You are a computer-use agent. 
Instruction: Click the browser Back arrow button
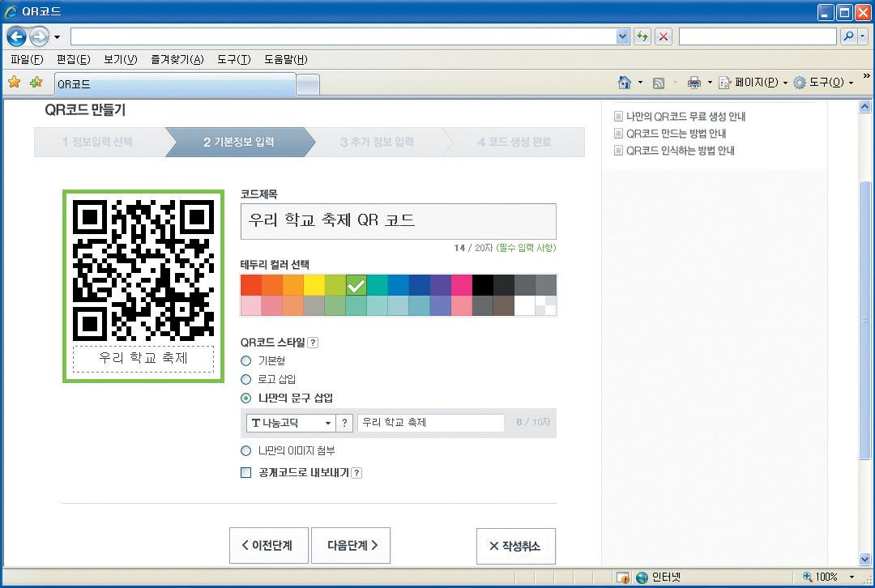tap(16, 36)
